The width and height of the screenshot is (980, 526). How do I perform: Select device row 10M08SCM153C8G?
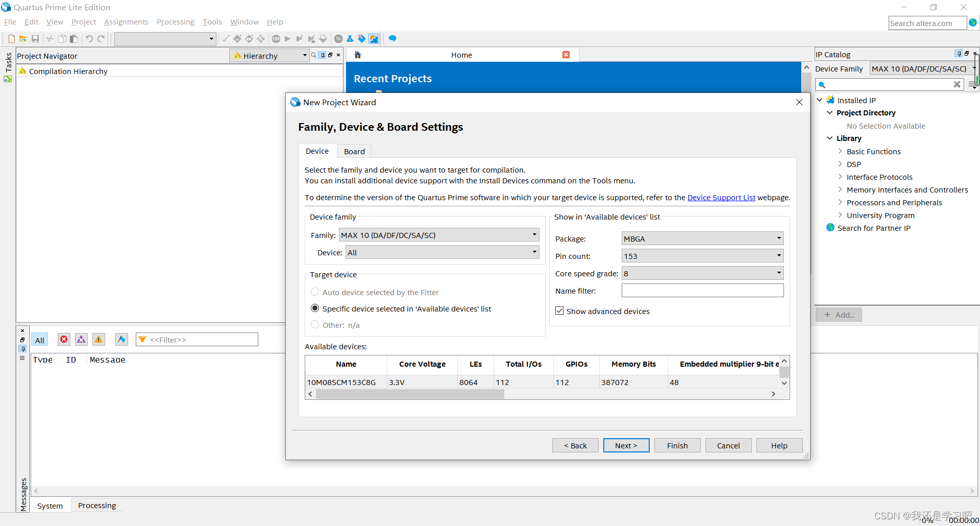point(542,382)
